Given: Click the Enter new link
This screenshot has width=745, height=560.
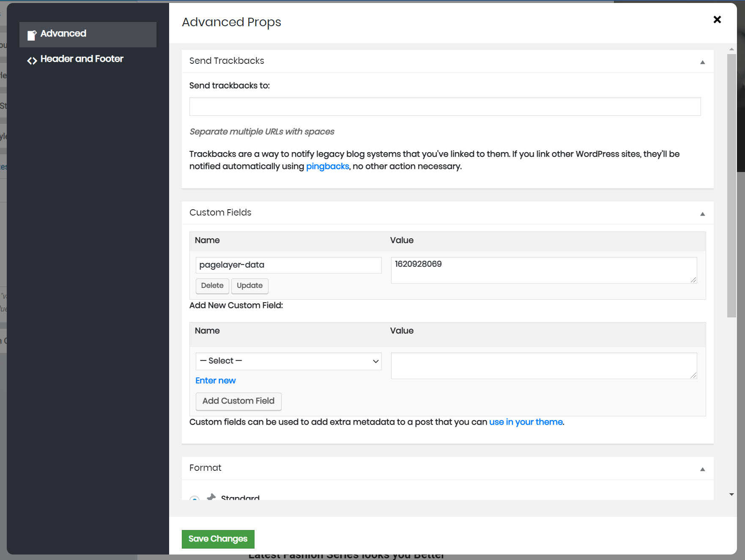Looking at the screenshot, I should tap(215, 381).
